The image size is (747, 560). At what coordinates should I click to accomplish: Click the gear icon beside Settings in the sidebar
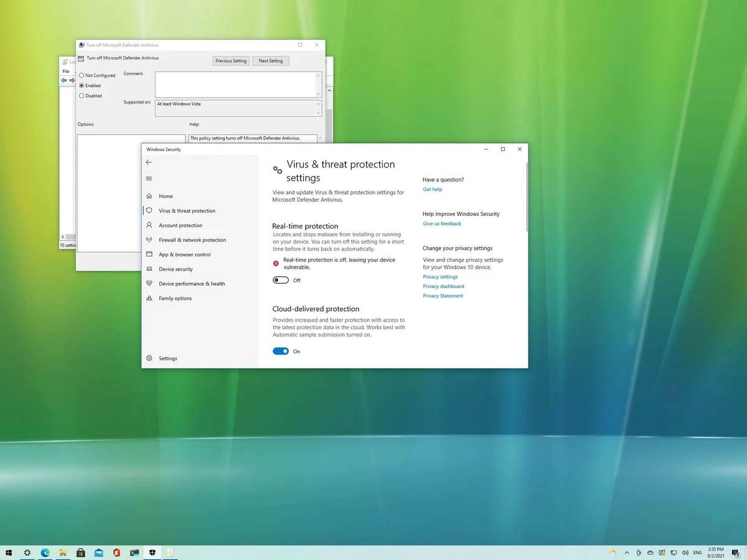(149, 358)
